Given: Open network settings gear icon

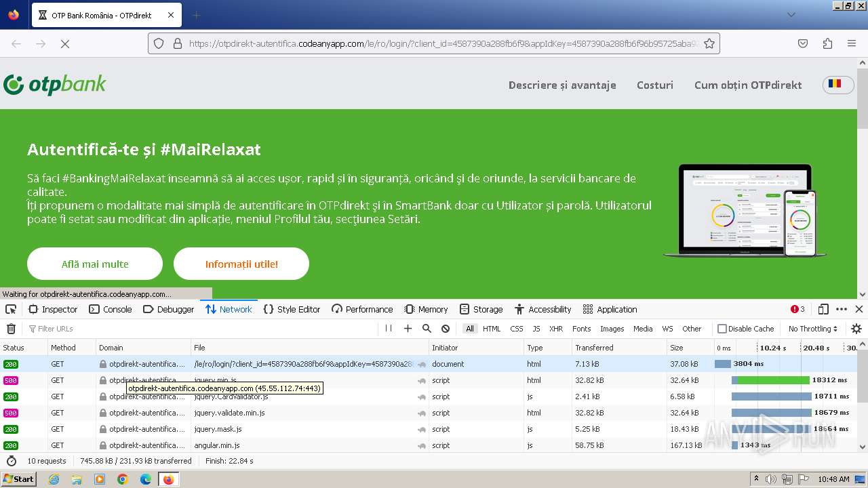Looking at the screenshot, I should tap(856, 329).
